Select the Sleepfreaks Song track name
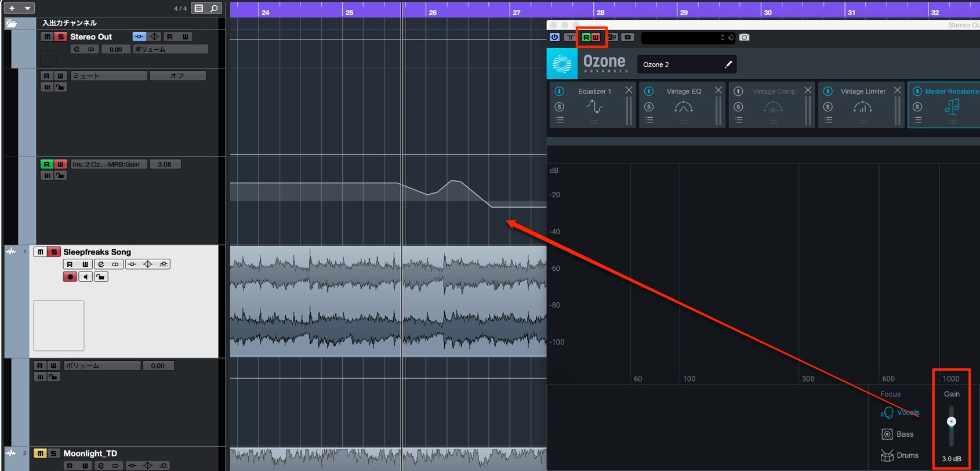Image resolution: width=980 pixels, height=471 pixels. pos(97,252)
